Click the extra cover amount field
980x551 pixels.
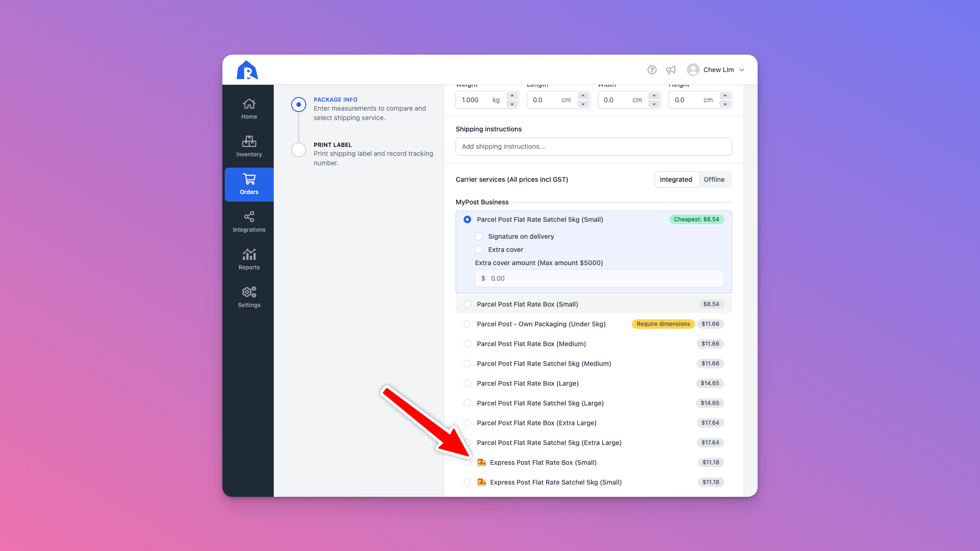599,278
